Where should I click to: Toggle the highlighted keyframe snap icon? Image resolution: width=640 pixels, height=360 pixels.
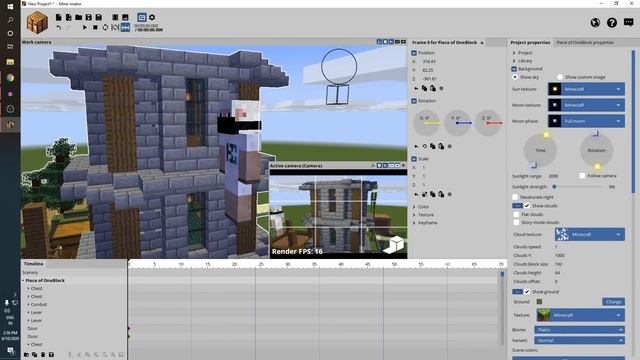tap(125, 27)
